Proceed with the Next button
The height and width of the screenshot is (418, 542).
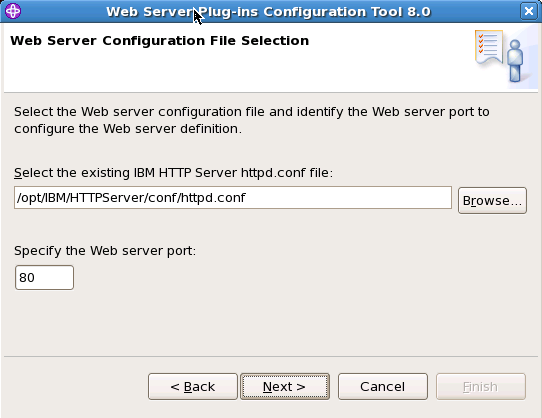(285, 387)
